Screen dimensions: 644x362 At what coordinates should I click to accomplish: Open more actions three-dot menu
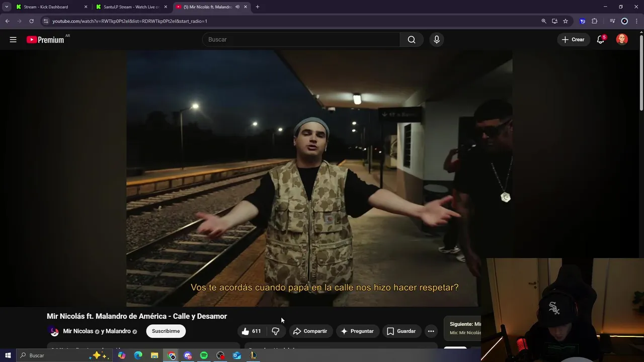tap(431, 331)
